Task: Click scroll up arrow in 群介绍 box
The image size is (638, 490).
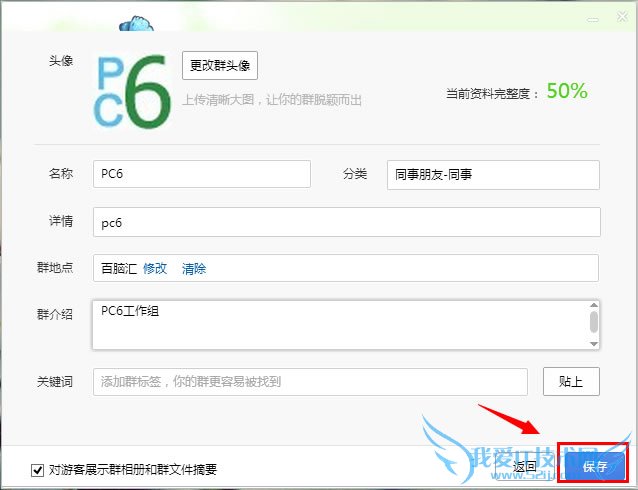Action: coord(594,305)
